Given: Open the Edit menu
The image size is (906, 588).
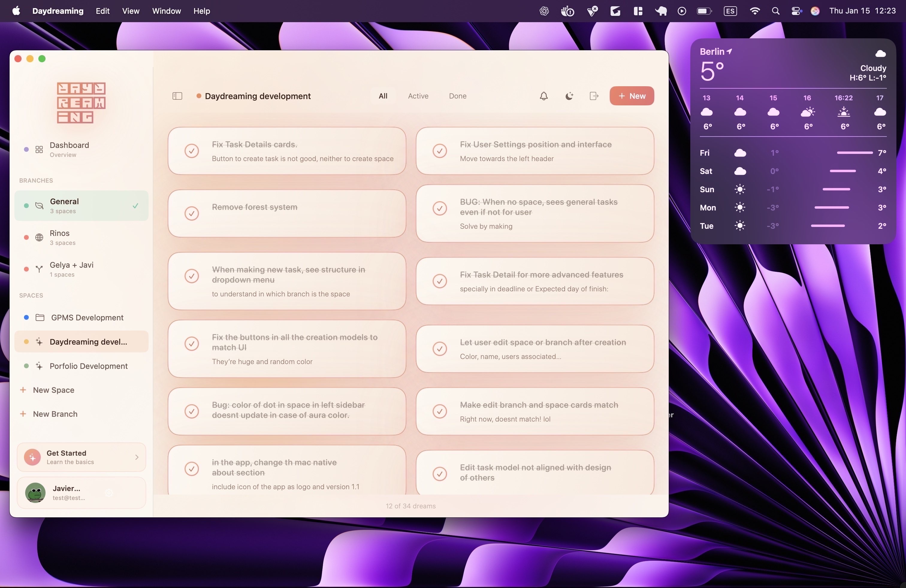Looking at the screenshot, I should (103, 11).
